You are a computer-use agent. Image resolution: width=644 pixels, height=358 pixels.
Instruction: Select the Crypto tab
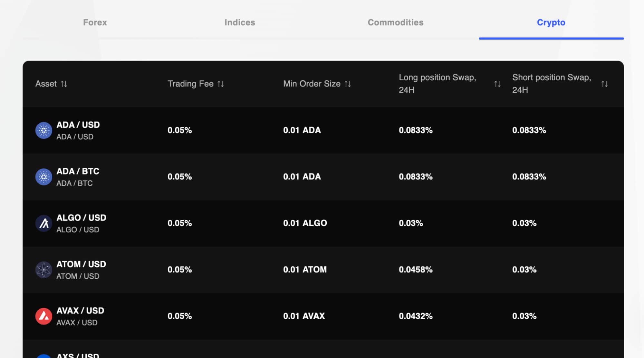tap(551, 22)
